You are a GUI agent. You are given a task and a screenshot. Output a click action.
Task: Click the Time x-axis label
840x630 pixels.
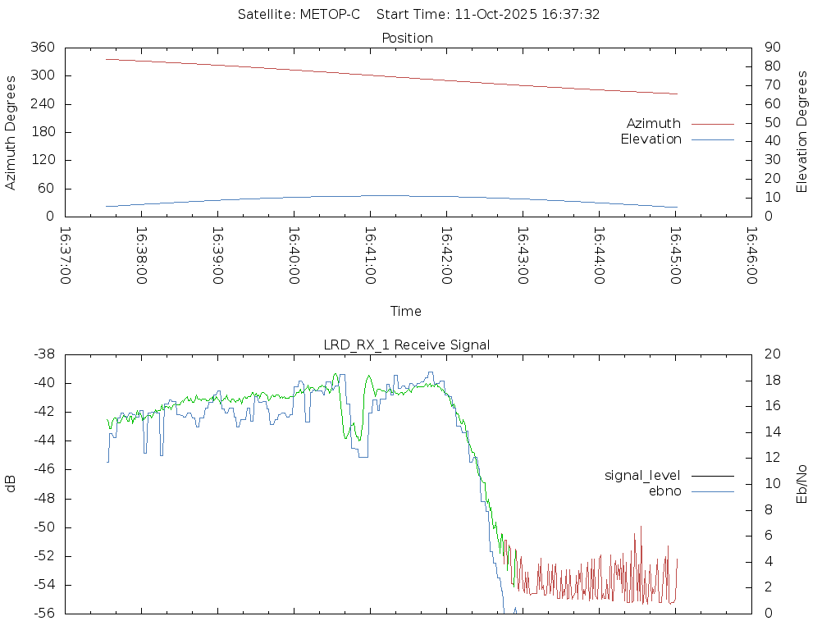coord(406,311)
